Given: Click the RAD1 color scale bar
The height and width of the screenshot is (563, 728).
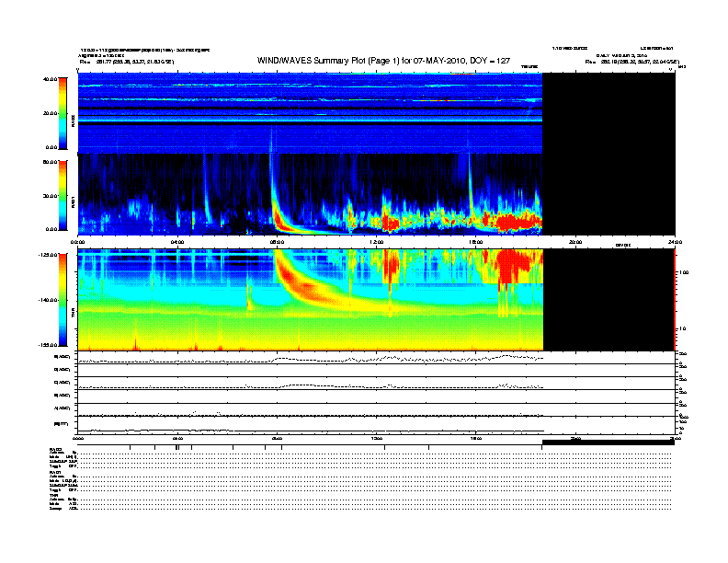Looking at the screenshot, I should [63, 195].
